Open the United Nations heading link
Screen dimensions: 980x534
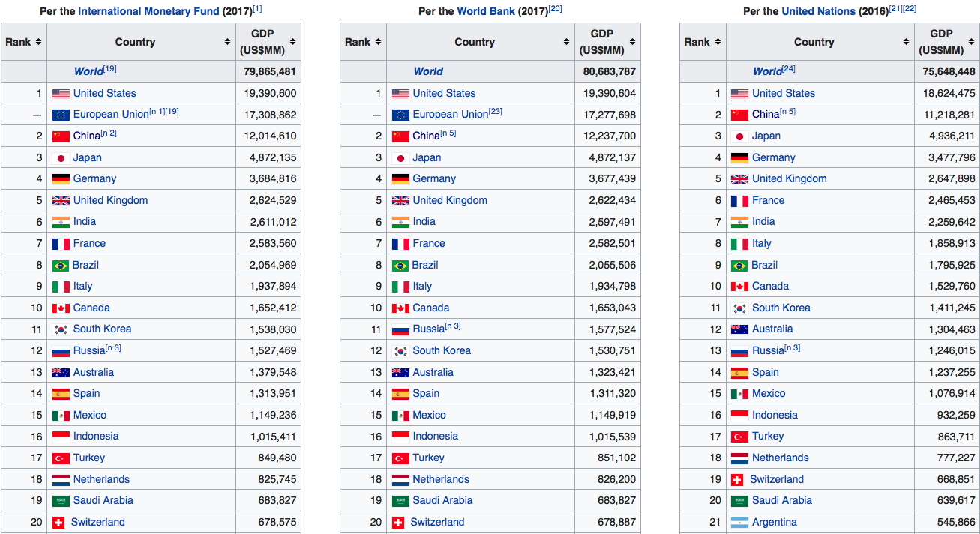click(817, 11)
